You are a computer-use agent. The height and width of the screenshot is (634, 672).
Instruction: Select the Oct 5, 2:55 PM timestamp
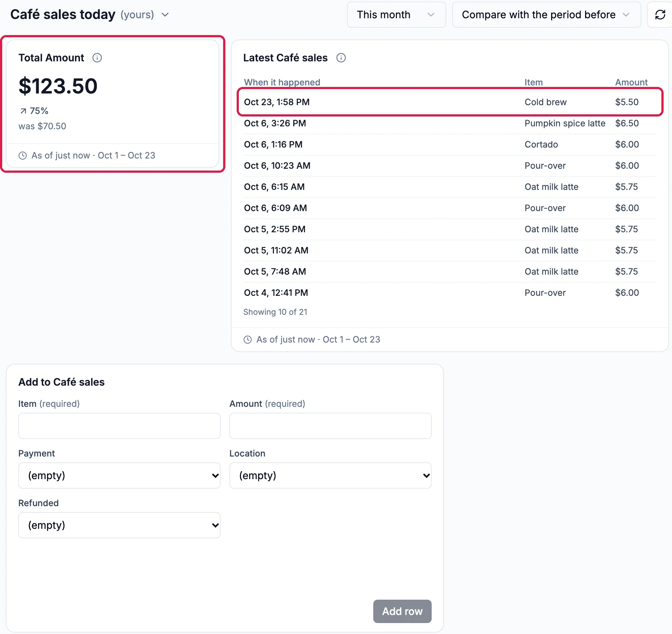(x=275, y=229)
